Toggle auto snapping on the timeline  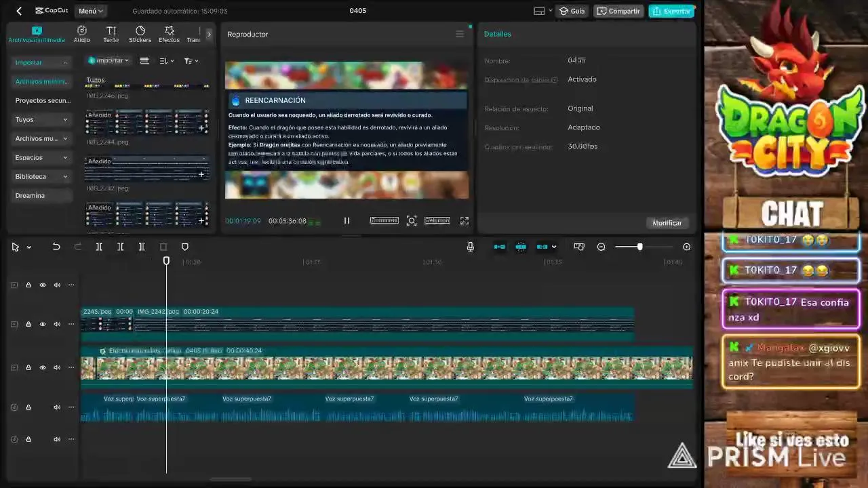521,247
